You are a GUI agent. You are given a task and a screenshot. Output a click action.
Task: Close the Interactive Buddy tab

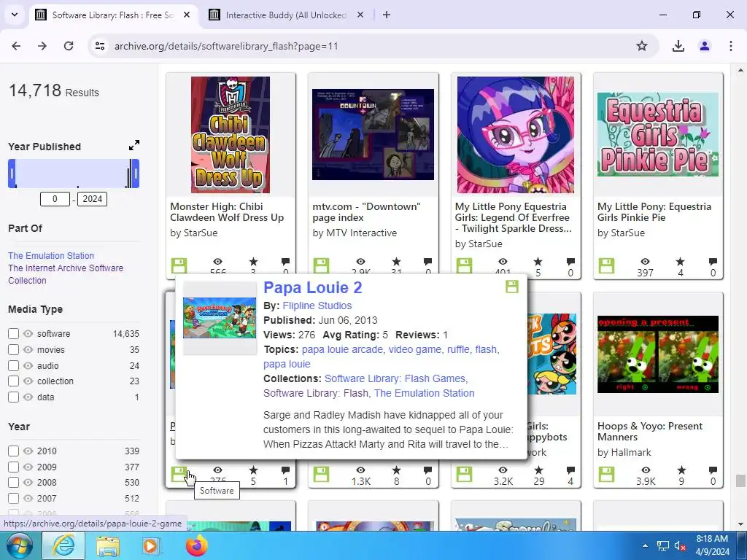[x=360, y=15]
